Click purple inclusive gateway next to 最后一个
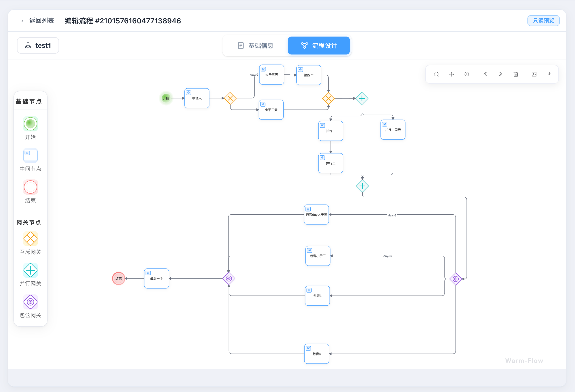The height and width of the screenshot is (392, 575). 229,278
